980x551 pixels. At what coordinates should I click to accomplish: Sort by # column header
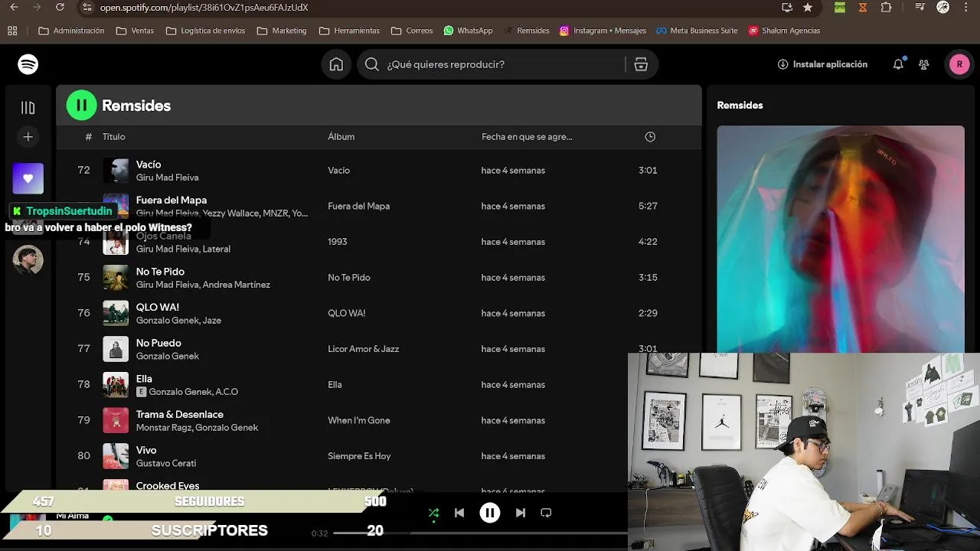[88, 137]
